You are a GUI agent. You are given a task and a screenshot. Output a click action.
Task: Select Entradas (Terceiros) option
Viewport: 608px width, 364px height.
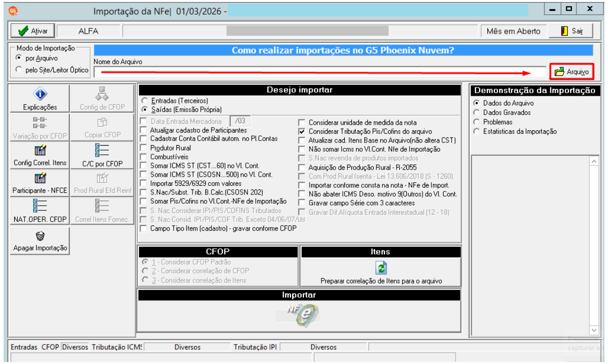point(145,101)
